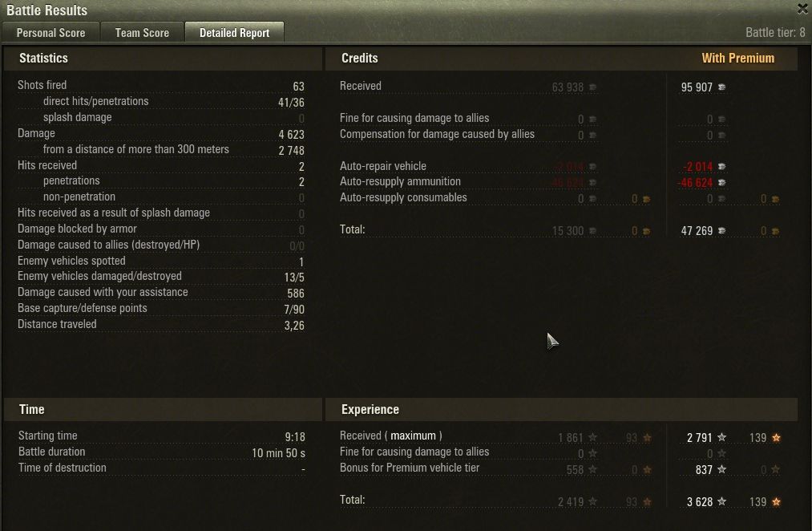This screenshot has height=531, width=812.
Task: Click star icon next to 3 628 total experience
Action: coord(721,501)
